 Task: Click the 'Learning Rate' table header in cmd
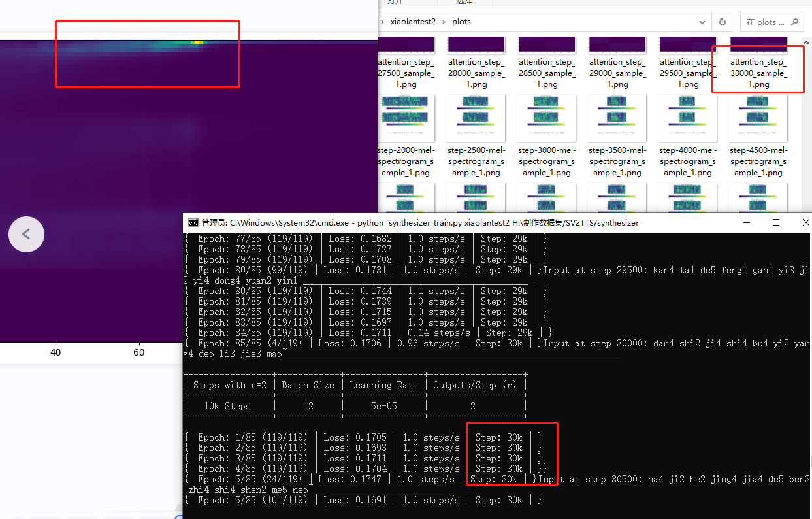pos(383,385)
